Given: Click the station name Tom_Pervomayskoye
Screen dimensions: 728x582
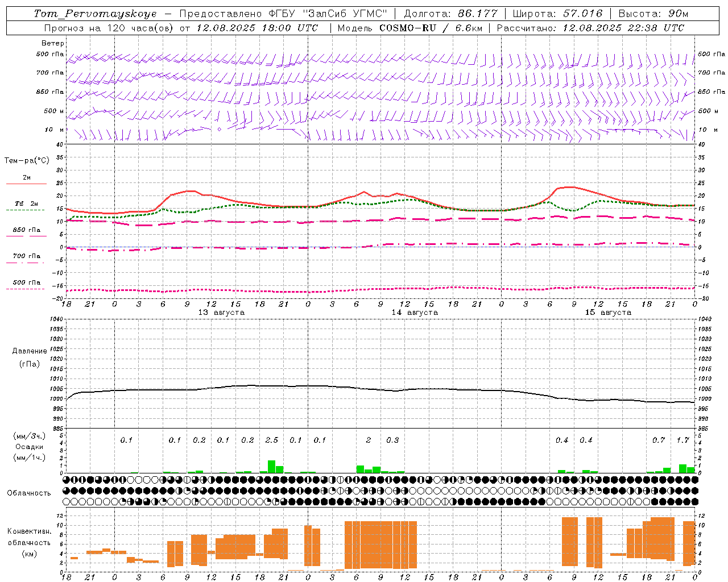Looking at the screenshot, I should click(95, 14).
